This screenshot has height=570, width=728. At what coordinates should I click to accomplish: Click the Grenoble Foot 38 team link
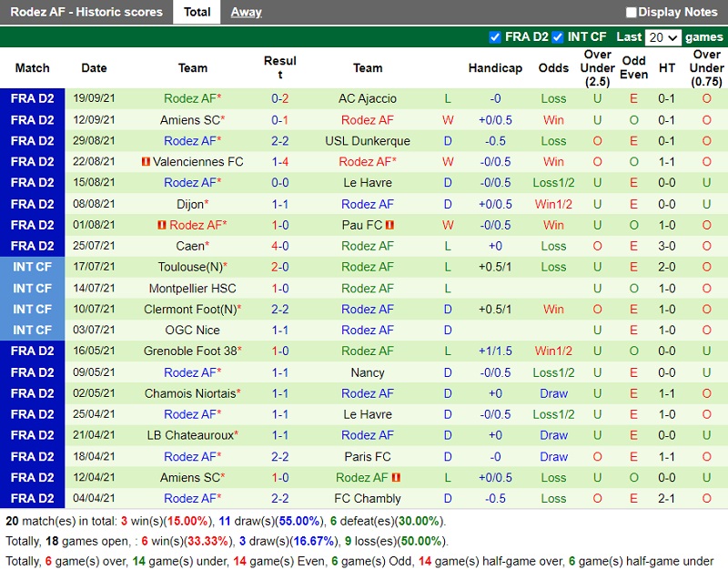pyautogui.click(x=189, y=351)
